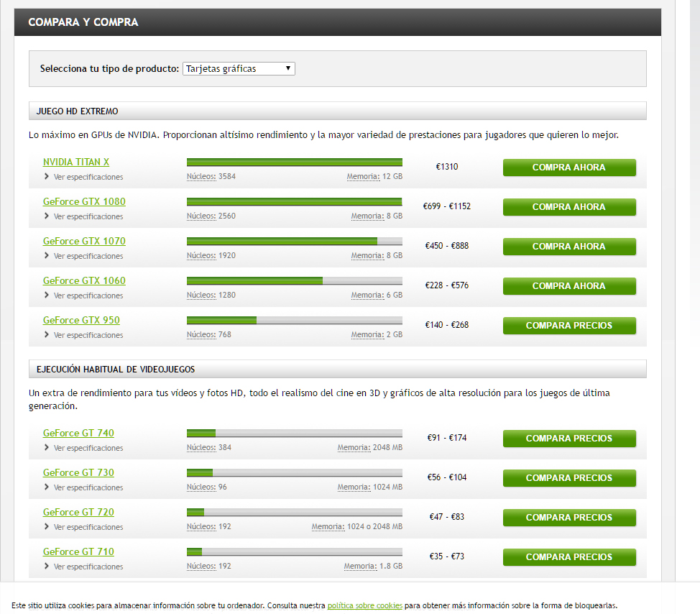
Task: Click COMPRA AHORA for GeForce GTX 1070
Action: pos(569,247)
